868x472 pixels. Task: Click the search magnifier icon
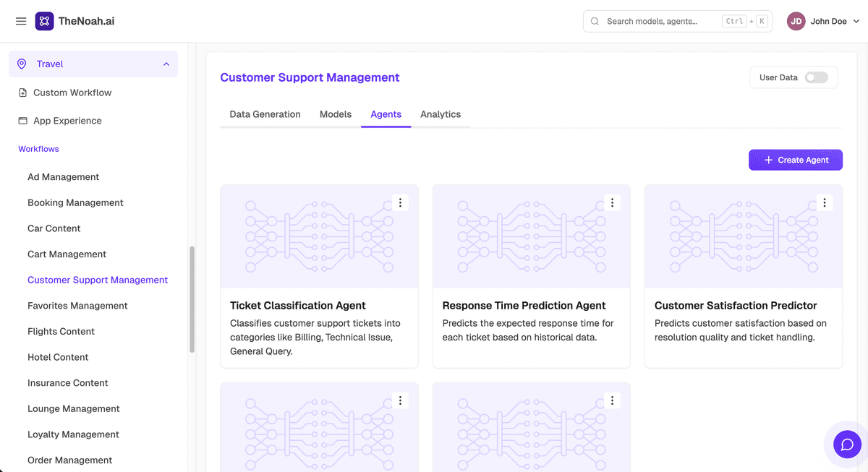coord(595,22)
